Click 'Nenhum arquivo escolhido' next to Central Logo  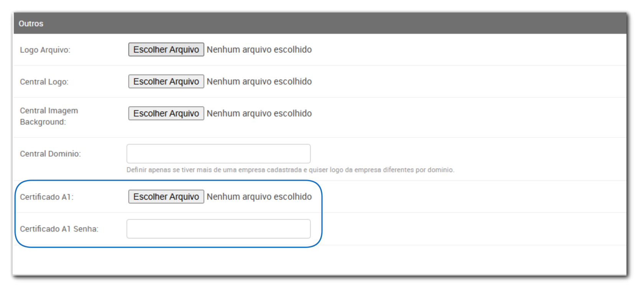click(x=259, y=82)
